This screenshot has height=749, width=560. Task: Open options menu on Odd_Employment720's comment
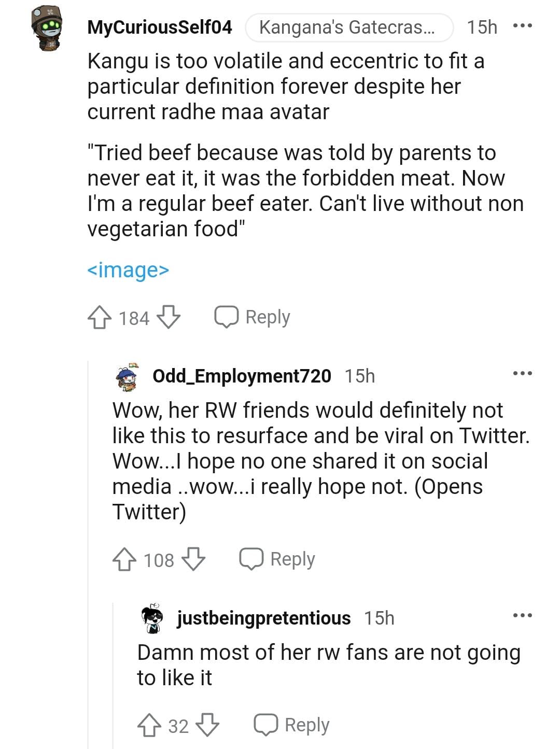tap(522, 373)
